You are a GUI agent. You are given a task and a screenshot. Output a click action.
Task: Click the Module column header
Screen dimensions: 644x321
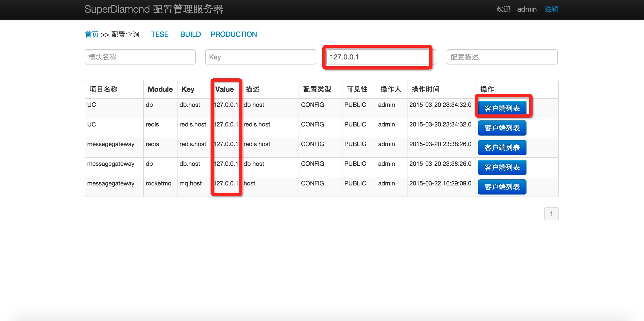click(160, 89)
